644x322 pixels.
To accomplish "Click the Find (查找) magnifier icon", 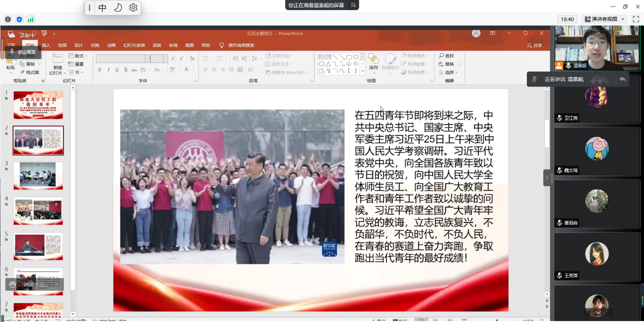I will (441, 56).
